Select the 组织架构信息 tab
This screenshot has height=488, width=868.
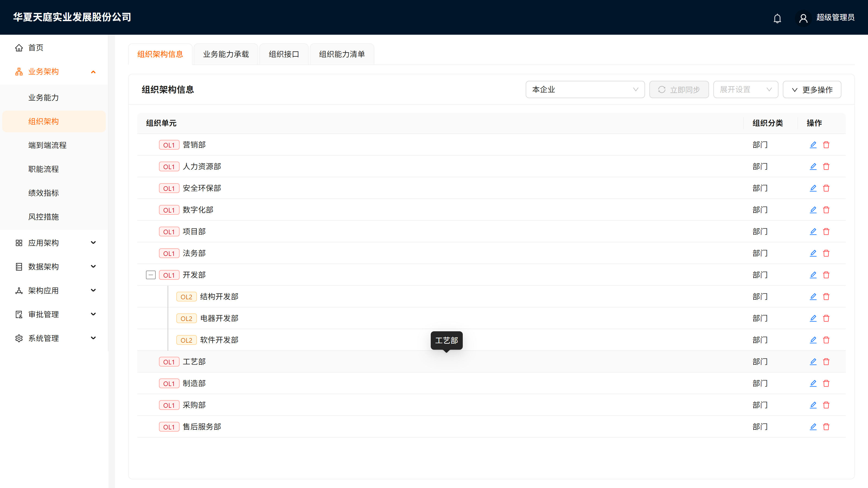pos(160,54)
